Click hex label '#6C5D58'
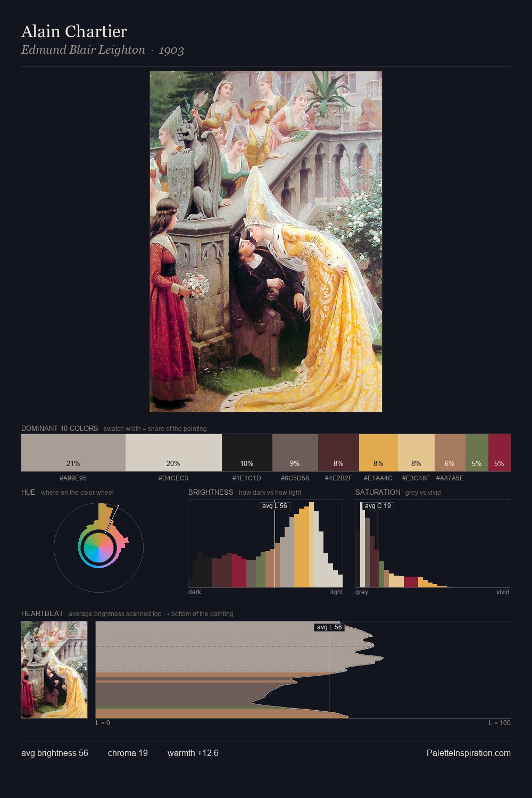Screen dimensions: 532x798 point(295,478)
